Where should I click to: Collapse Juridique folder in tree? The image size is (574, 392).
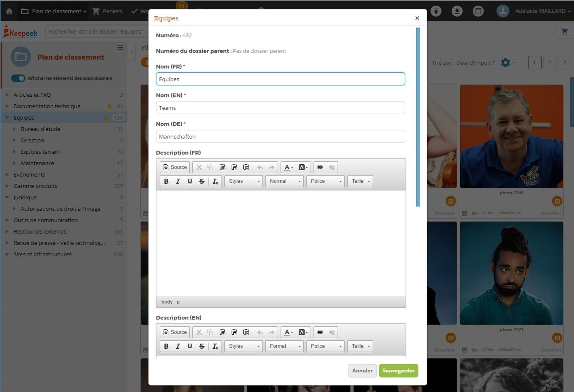click(7, 197)
